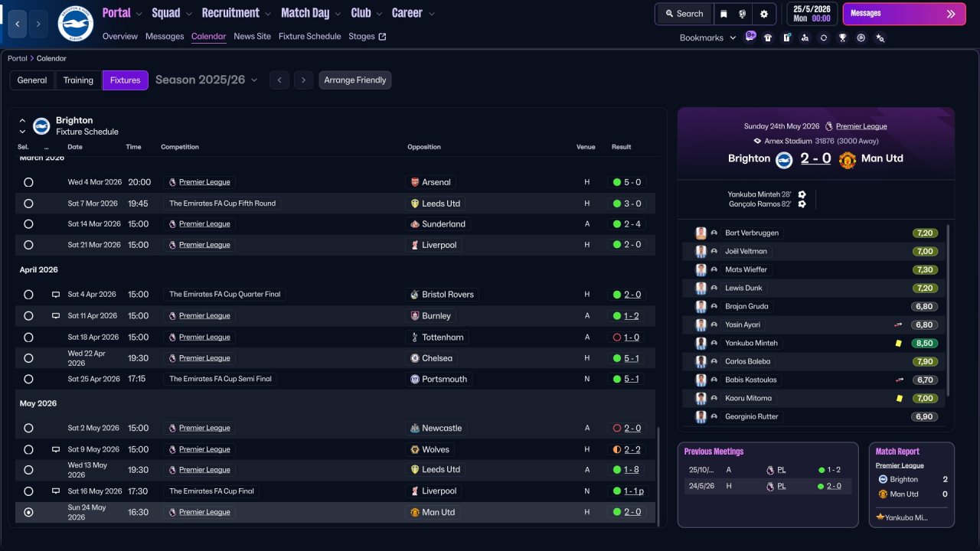Open the 9+ notifications speech bubble icon
The height and width of the screenshot is (551, 980).
(750, 37)
